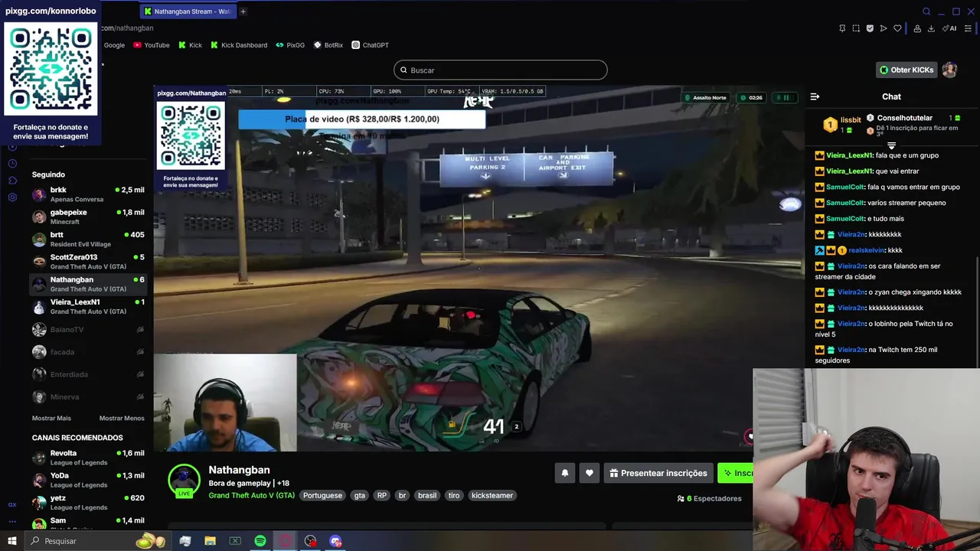This screenshot has width=980, height=551.
Task: Open recommended Revolta channel
Action: [x=88, y=458]
